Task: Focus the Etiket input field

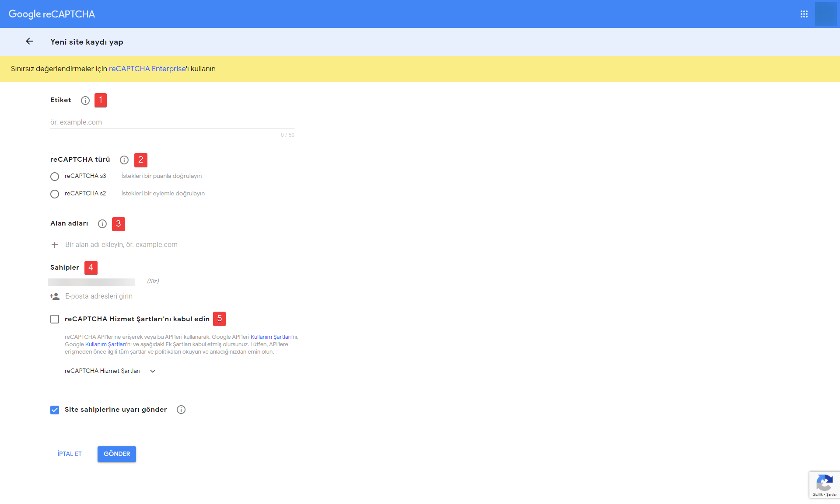Action: 172,122
